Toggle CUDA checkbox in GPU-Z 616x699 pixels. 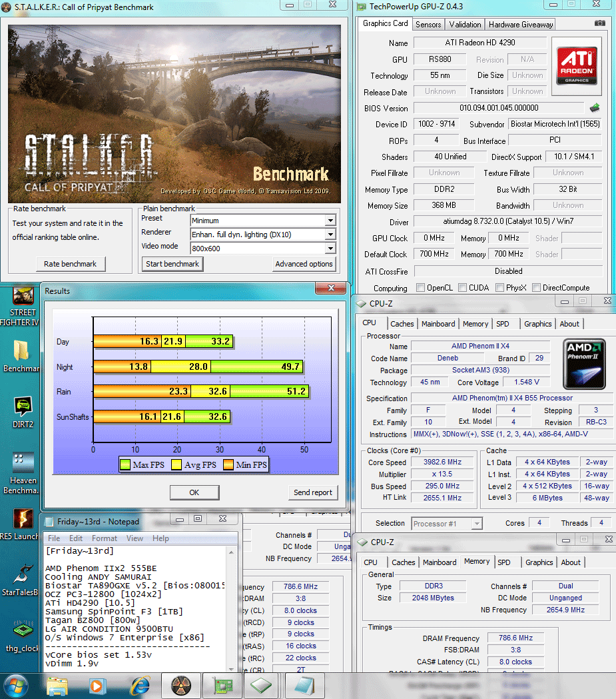[x=462, y=288]
